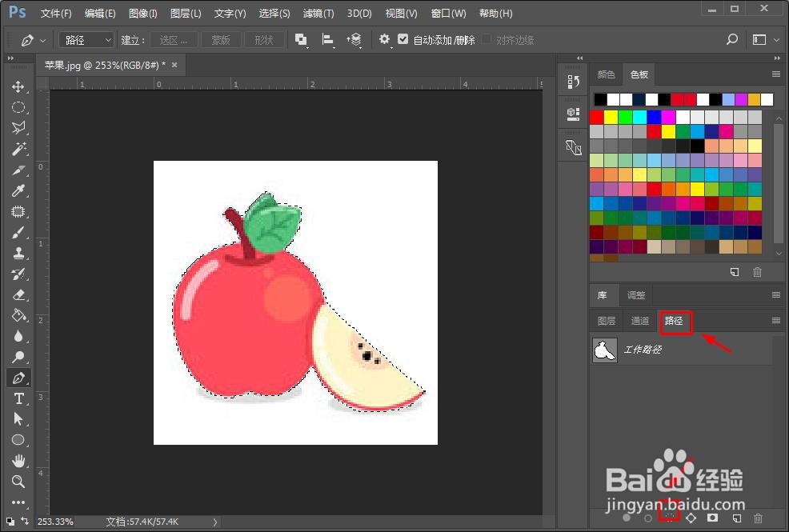Select the Move tool

click(18, 86)
